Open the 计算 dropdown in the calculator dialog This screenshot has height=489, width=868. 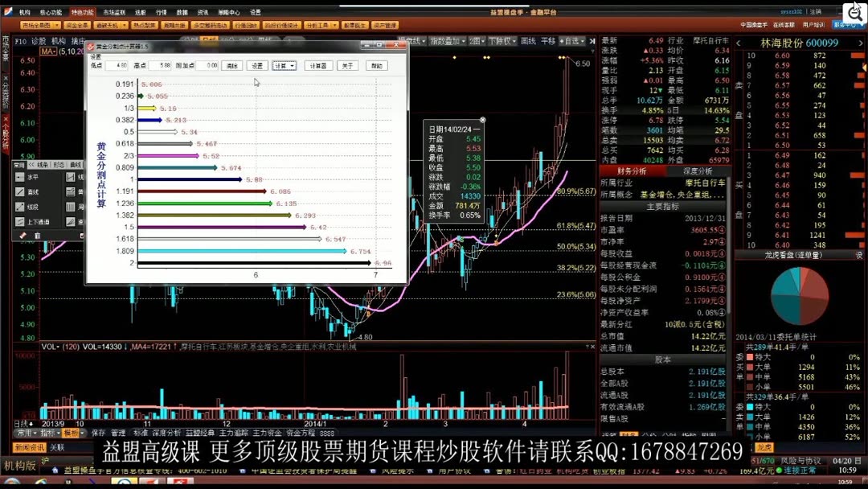284,66
